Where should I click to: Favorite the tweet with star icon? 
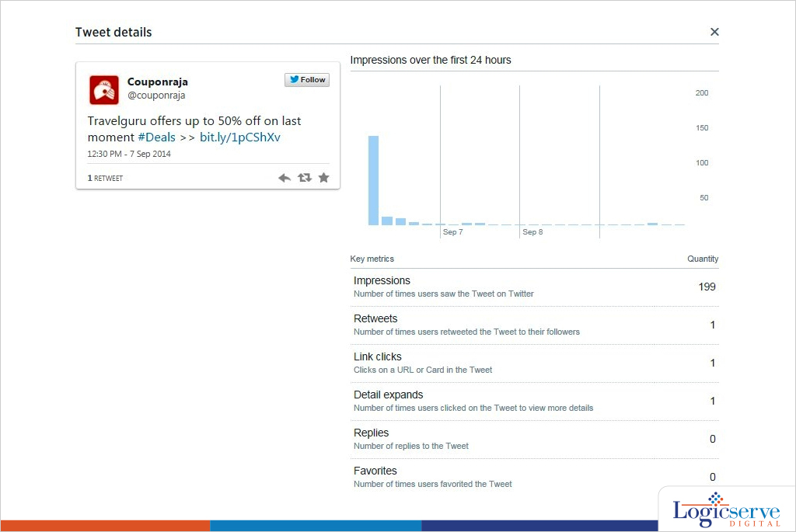[323, 178]
